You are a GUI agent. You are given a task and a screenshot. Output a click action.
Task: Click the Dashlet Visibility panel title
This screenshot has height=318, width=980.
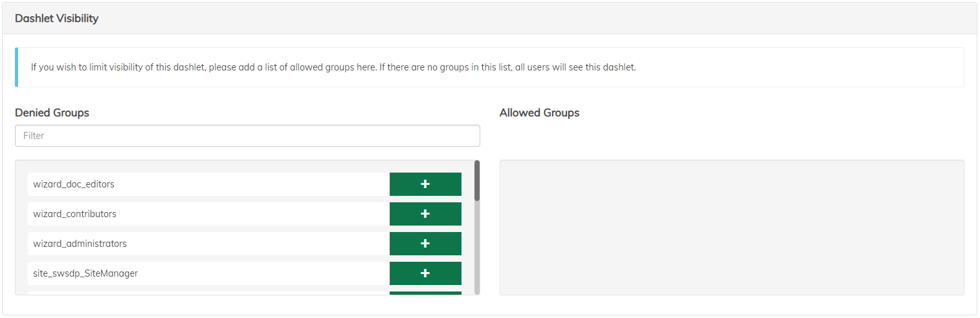pos(57,18)
